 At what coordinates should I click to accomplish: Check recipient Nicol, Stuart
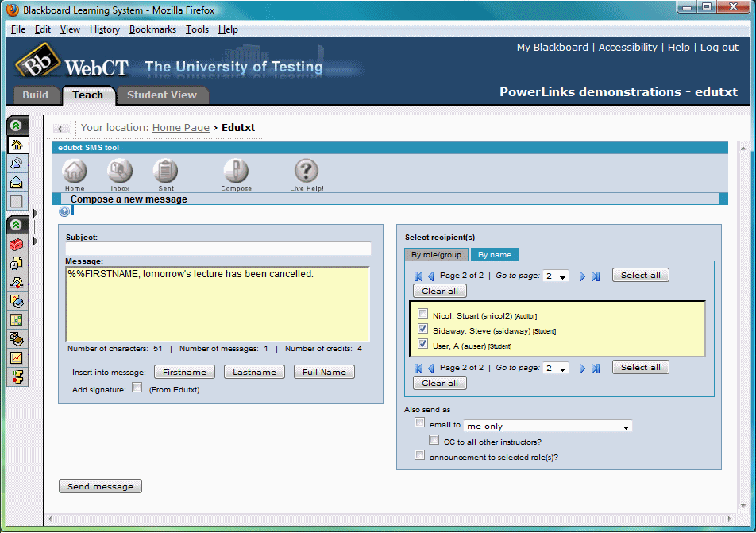422,313
